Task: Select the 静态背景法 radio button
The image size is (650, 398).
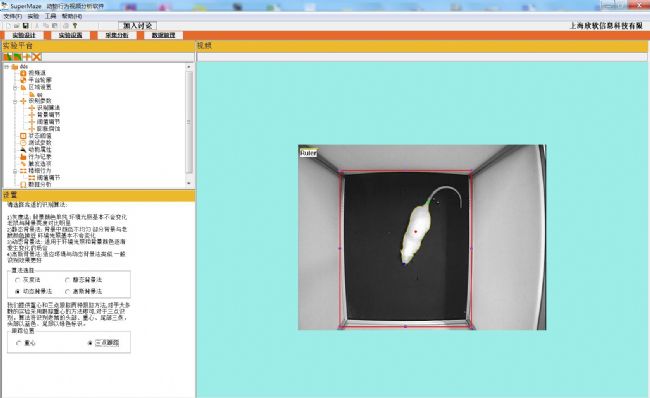Action: [x=67, y=280]
